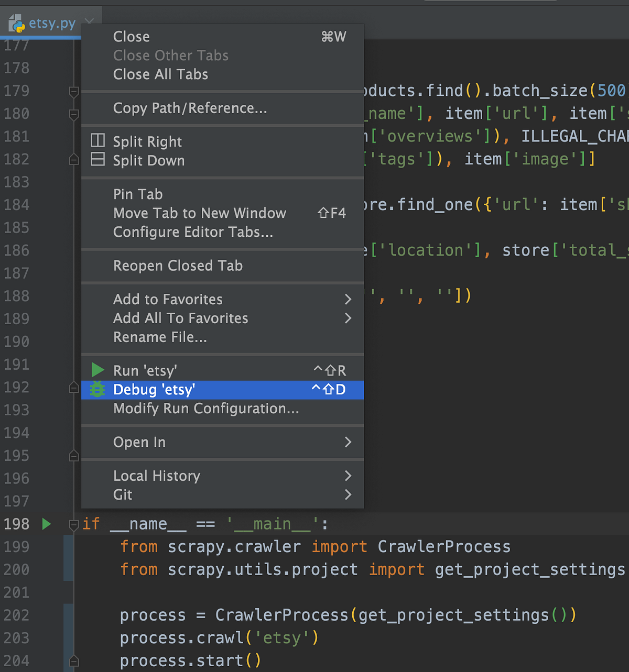Select Close All Tabs
Image resolution: width=629 pixels, height=672 pixels.
(x=160, y=74)
